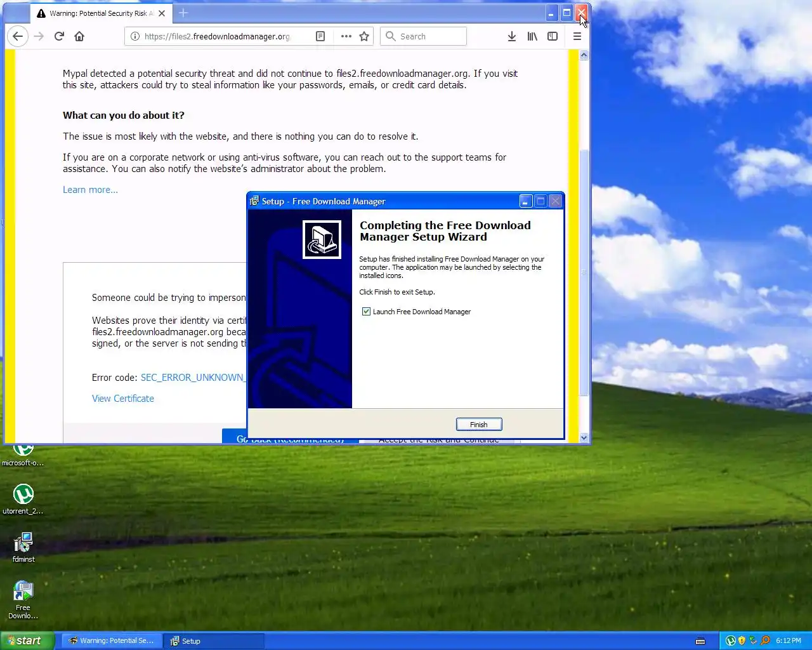Click the Setup wizard title bar icon
Image resolution: width=812 pixels, height=650 pixels.
254,201
